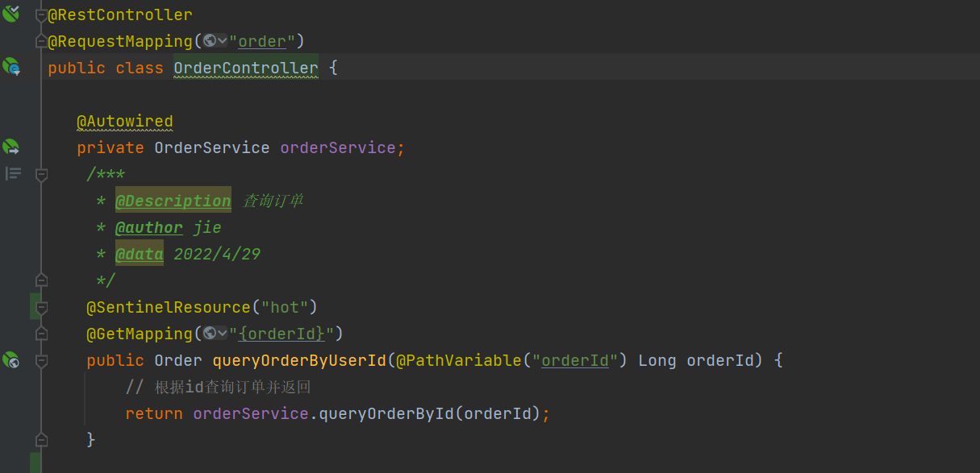980x473 pixels.
Task: Click the Long parameter type
Action: tap(657, 360)
